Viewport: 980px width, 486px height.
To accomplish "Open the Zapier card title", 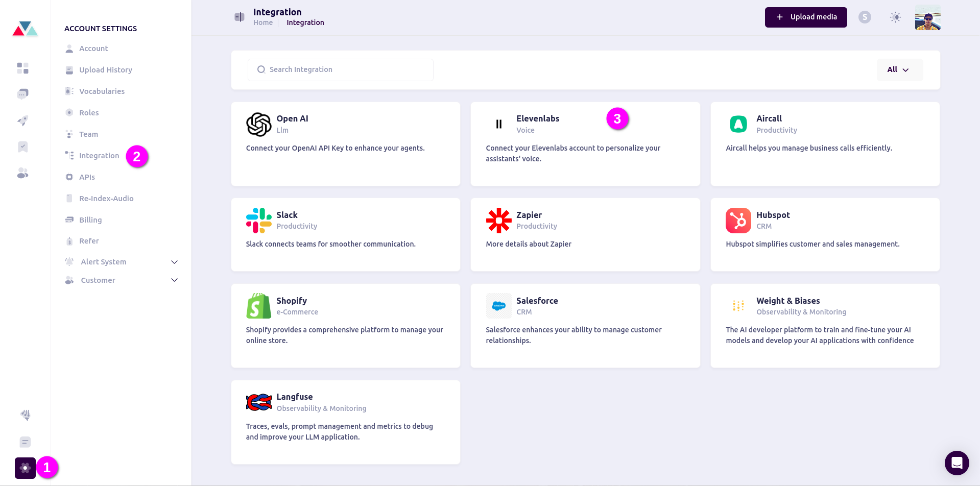I will [529, 215].
